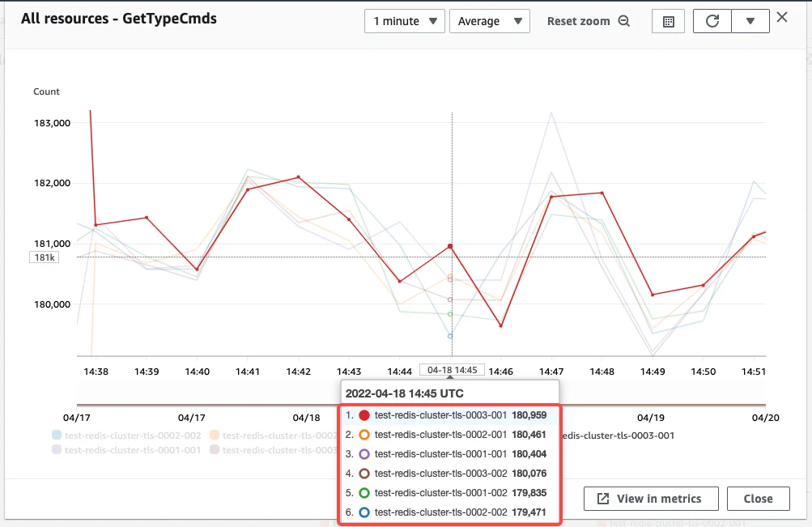The image size is (812, 527).
Task: Click the value 180,404 in the tooltip
Action: tap(529, 454)
